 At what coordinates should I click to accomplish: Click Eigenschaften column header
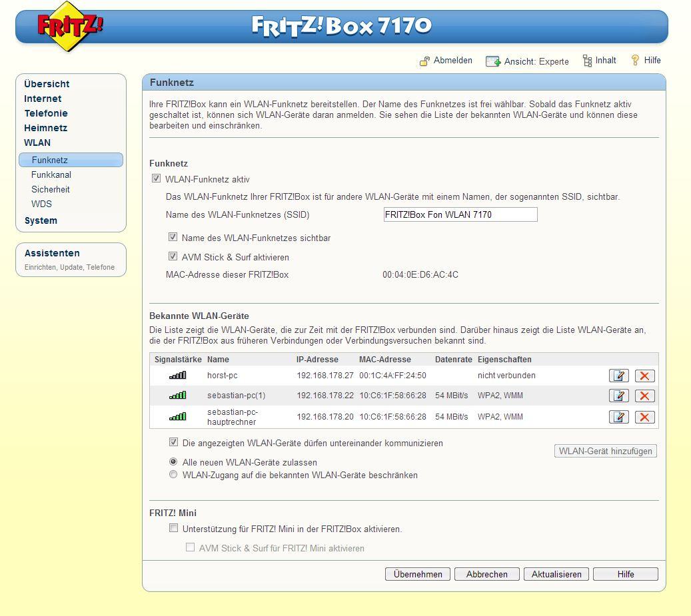(x=504, y=360)
